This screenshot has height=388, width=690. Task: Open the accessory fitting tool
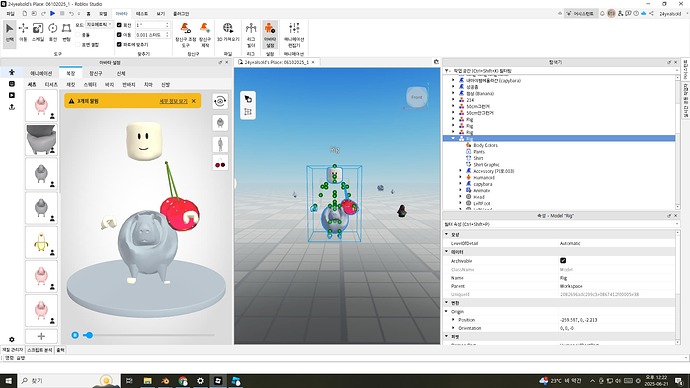click(185, 35)
